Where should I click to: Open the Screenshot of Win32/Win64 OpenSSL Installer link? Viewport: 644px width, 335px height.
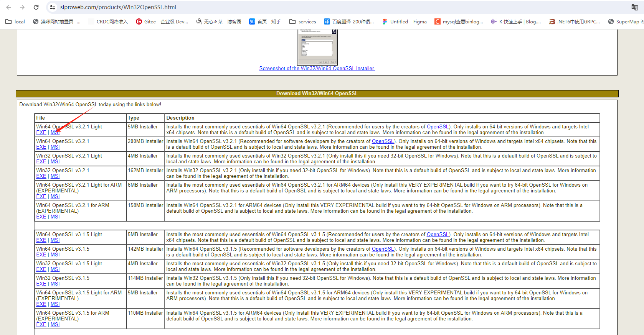(x=317, y=69)
